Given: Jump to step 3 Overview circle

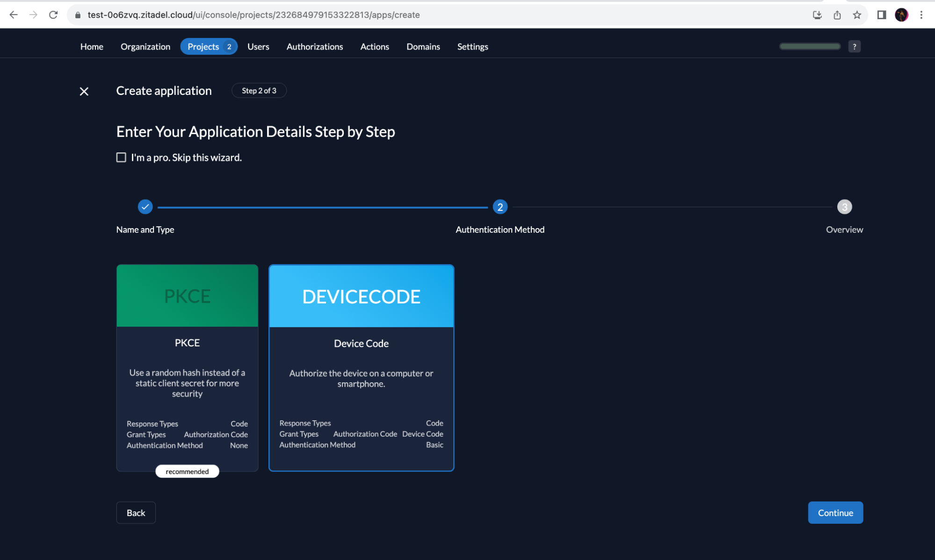Looking at the screenshot, I should tap(844, 207).
